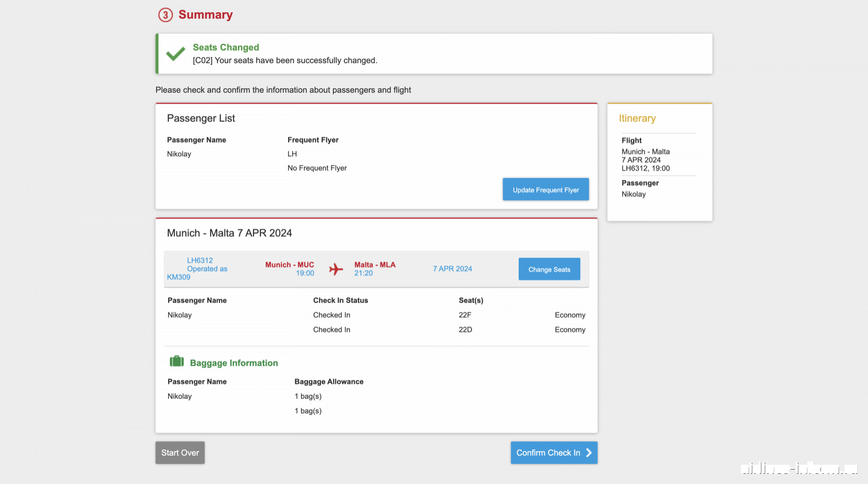Select seat 22D entry
Screen dimensions: 868x484
pyautogui.click(x=465, y=329)
